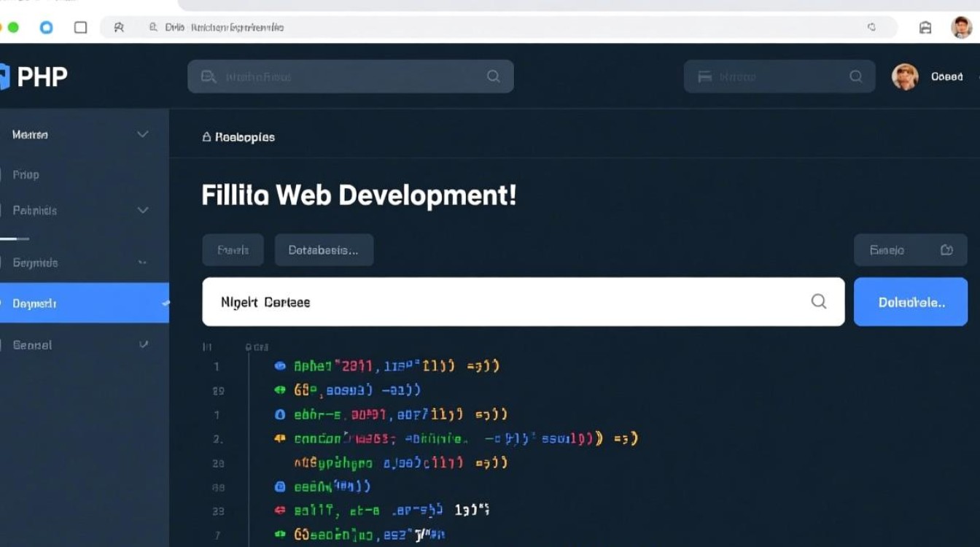Click the blue Doledtele.. button
This screenshot has height=547, width=980.
tap(911, 302)
